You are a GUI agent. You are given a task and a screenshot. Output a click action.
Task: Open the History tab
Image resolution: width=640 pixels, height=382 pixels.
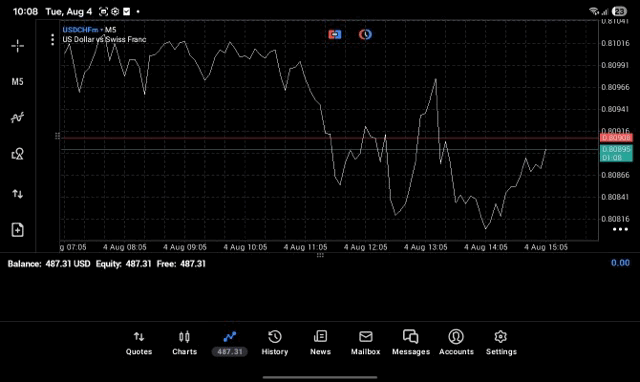click(x=275, y=343)
